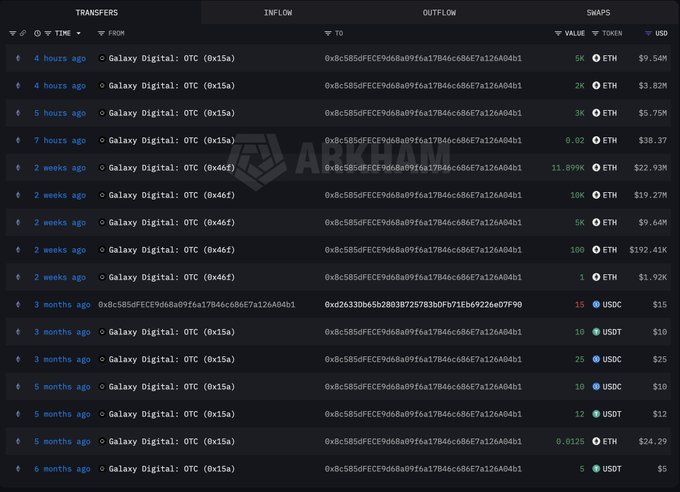Open the FROM column filter
This screenshot has width=680, height=492.
(101, 33)
